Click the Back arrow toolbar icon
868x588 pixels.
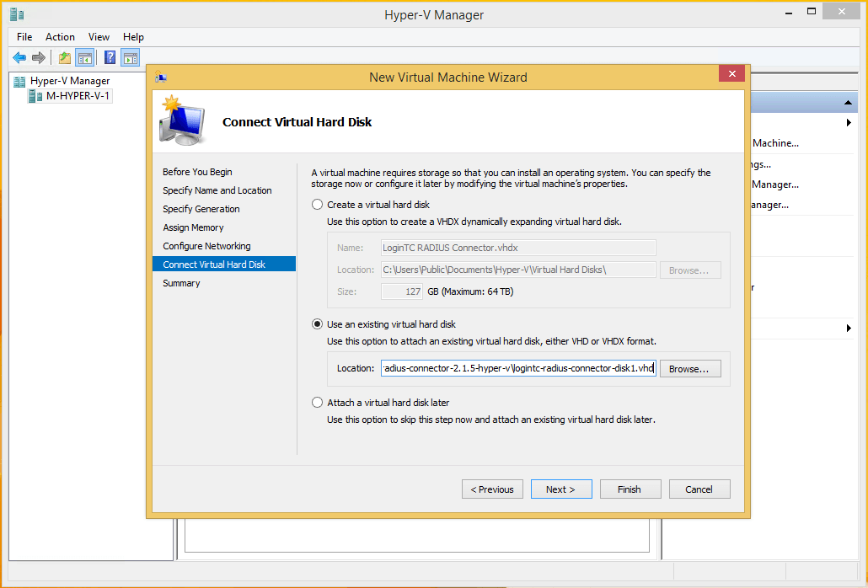point(19,57)
